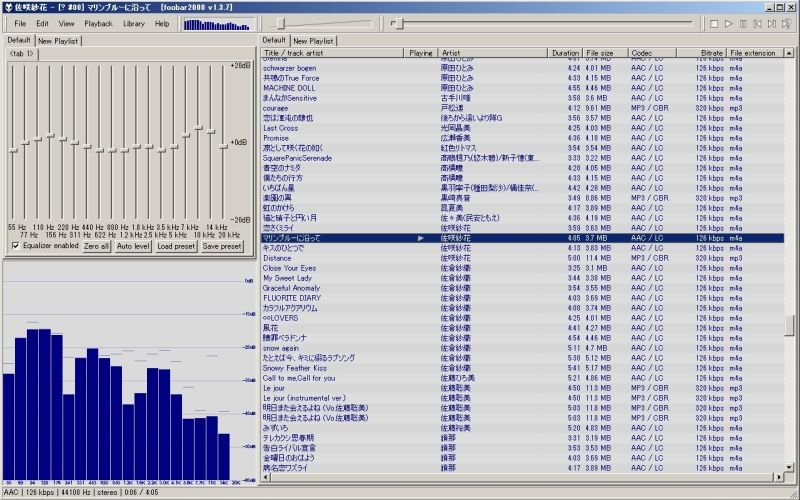This screenshot has width=800, height=500.
Task: Select the track 'Last Cross'
Action: (x=522, y=128)
